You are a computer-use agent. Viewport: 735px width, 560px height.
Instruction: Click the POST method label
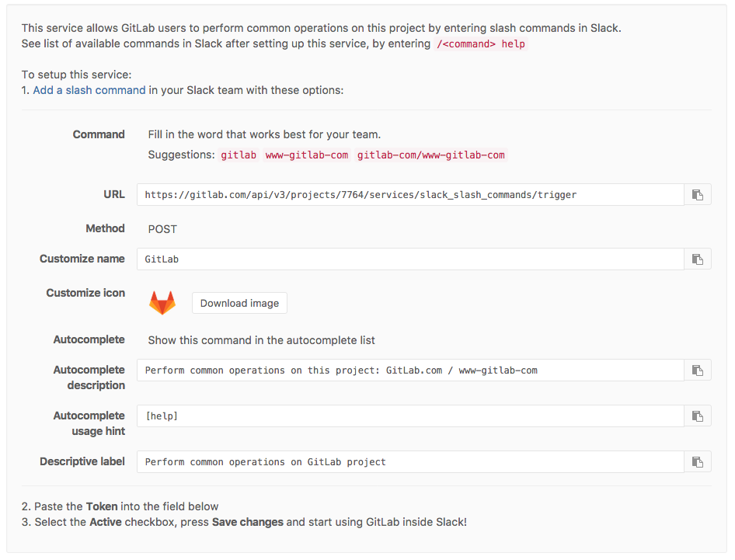click(164, 228)
